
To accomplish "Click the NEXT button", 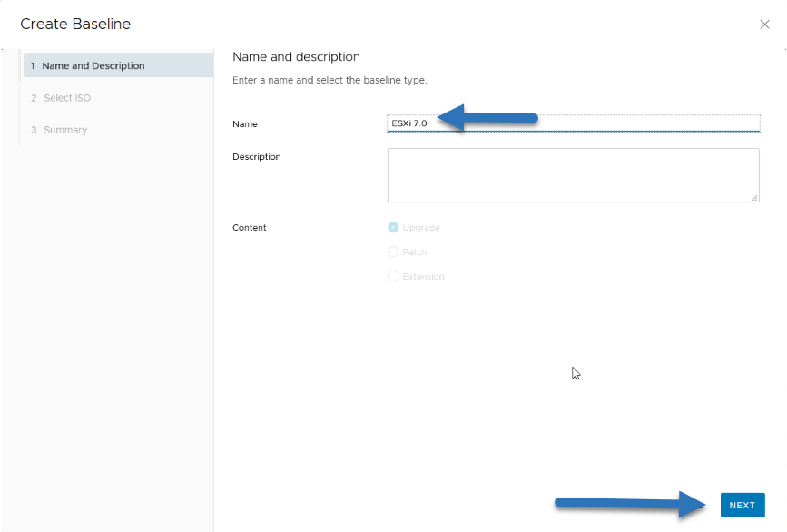I will 743,505.
